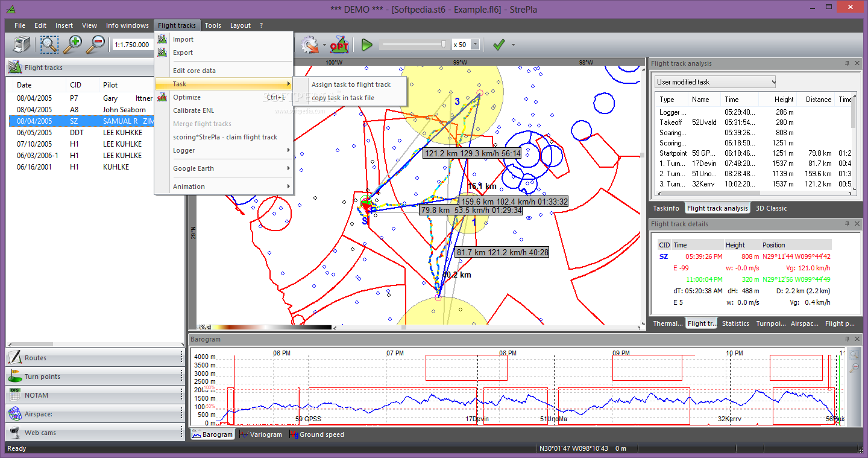This screenshot has width=868, height=458.
Task: Click the Flight tracks panel icon
Action: (15, 68)
